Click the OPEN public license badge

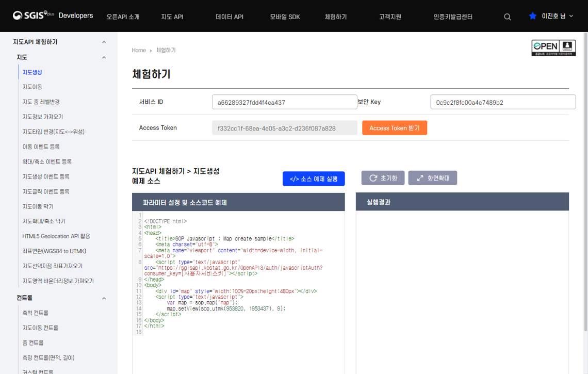553,47
